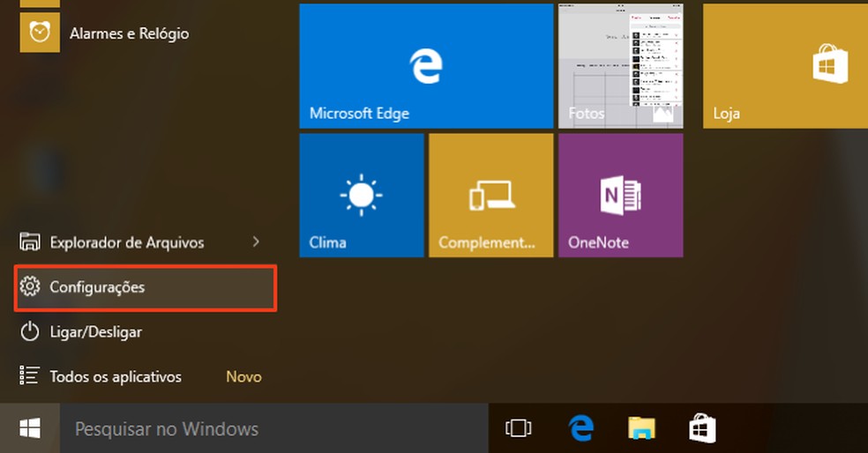This screenshot has width=868, height=453.
Task: Launch Edge from the taskbar
Action: point(581,428)
